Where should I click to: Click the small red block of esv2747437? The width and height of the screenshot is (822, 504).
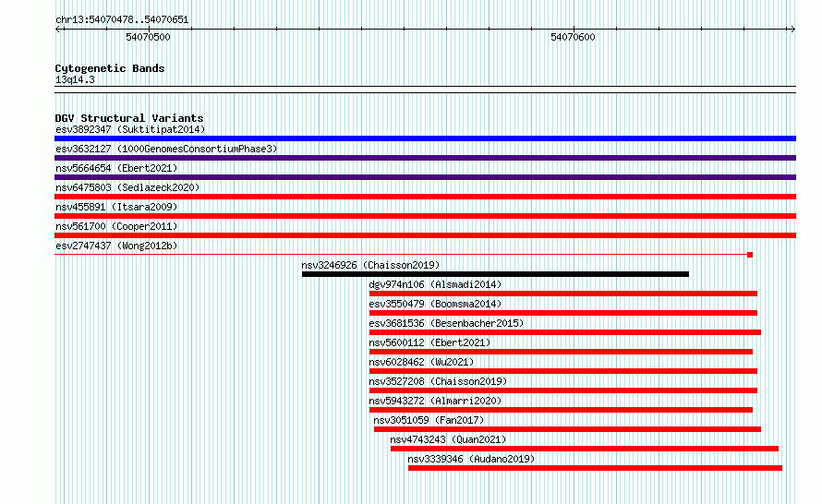coord(750,255)
